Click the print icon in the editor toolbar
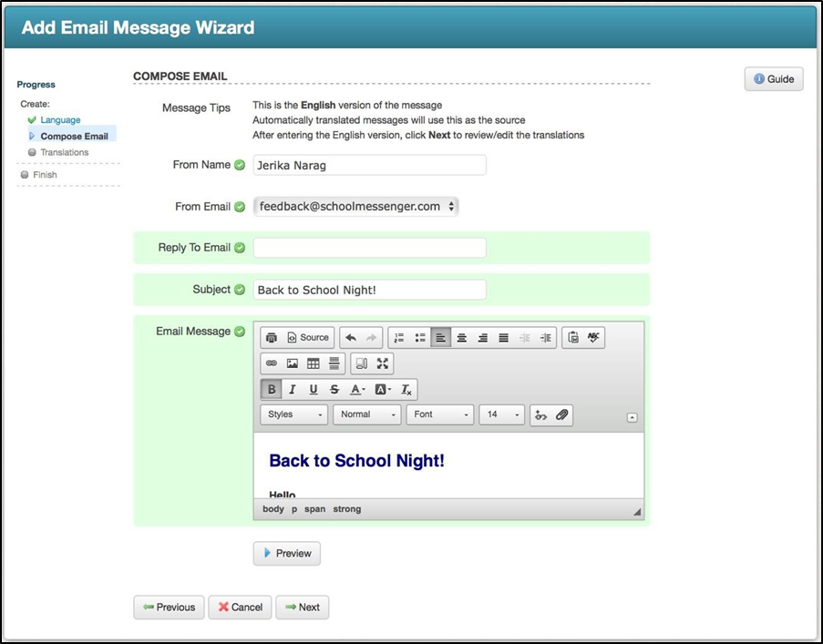The width and height of the screenshot is (823, 644). (272, 338)
